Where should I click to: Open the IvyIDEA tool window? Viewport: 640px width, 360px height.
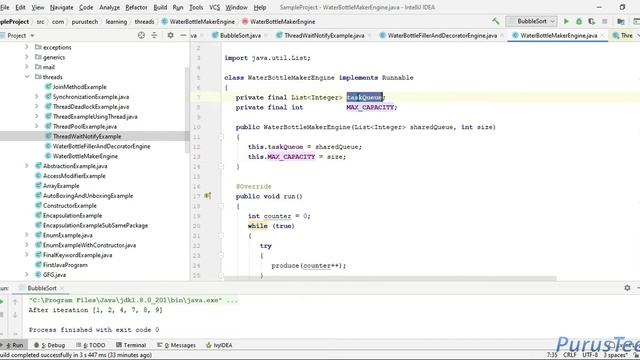pyautogui.click(x=219, y=345)
